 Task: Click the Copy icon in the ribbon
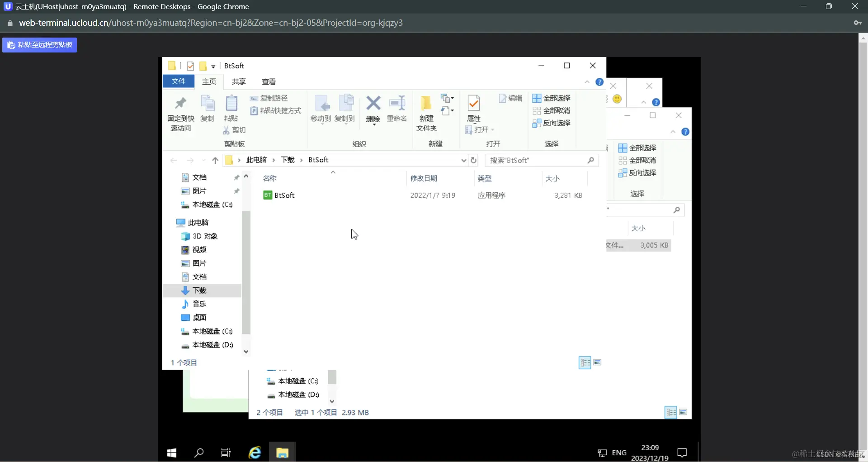[208, 104]
